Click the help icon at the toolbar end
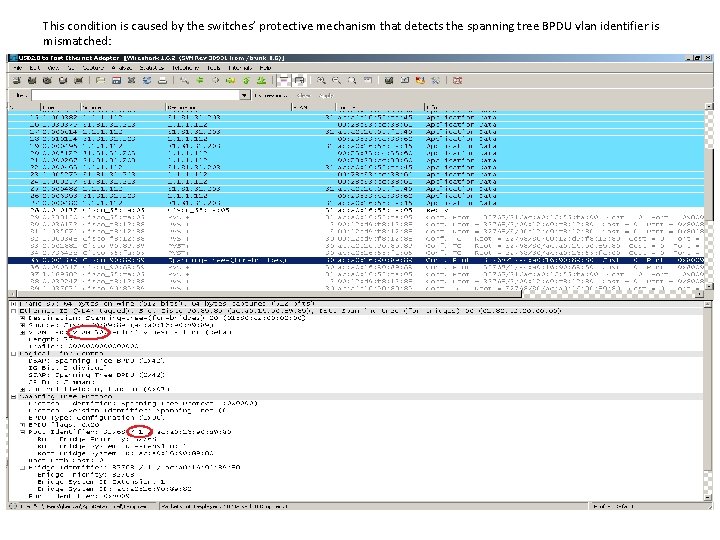The width and height of the screenshot is (720, 540). (x=457, y=80)
